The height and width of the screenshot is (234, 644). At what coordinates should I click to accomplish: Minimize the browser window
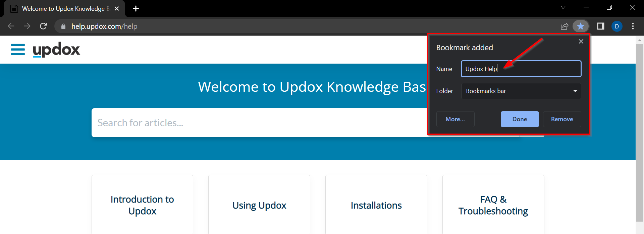coord(586,7)
